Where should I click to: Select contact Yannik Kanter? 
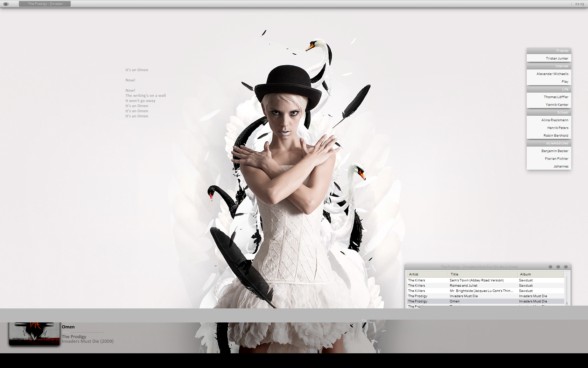tap(549, 105)
